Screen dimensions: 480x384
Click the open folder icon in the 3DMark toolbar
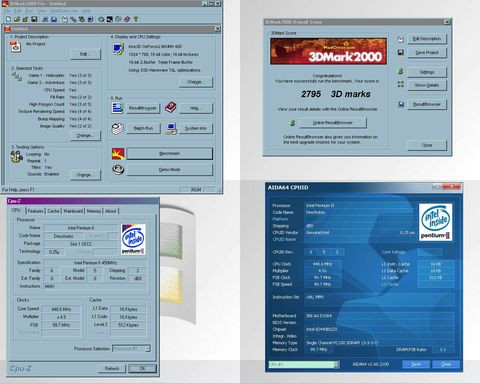(x=17, y=19)
